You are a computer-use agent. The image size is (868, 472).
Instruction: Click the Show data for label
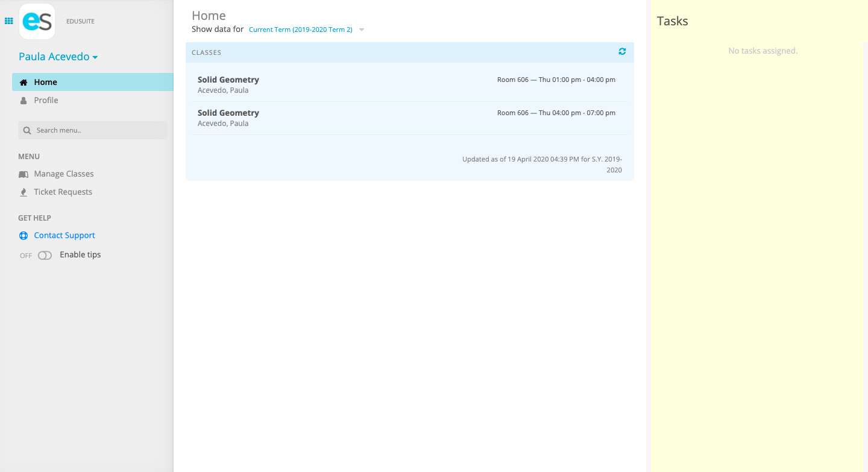[x=218, y=29]
